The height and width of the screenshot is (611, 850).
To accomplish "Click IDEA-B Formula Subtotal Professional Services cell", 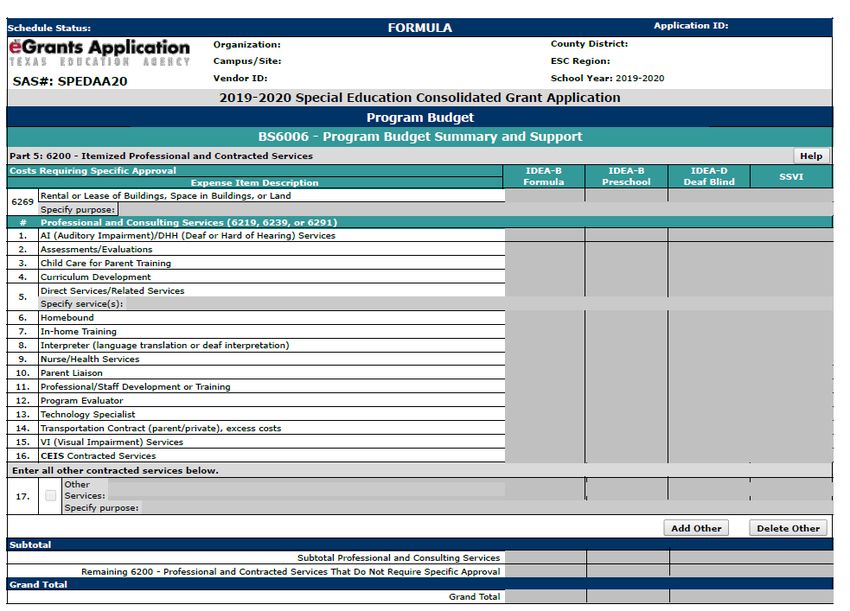I will click(545, 557).
